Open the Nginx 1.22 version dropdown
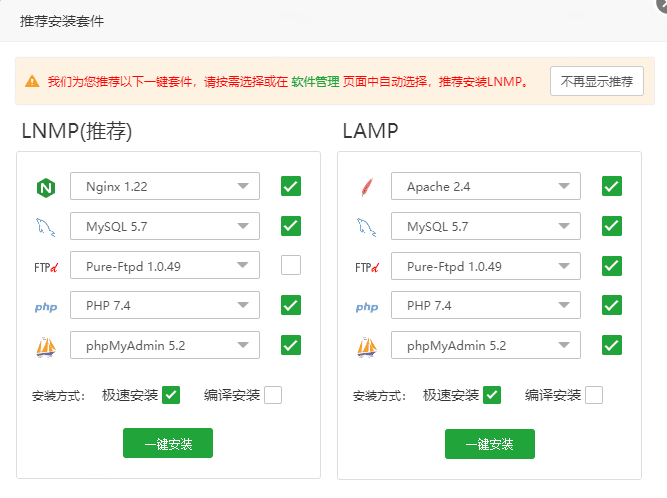Image resolution: width=667 pixels, height=498 pixels. [x=165, y=186]
